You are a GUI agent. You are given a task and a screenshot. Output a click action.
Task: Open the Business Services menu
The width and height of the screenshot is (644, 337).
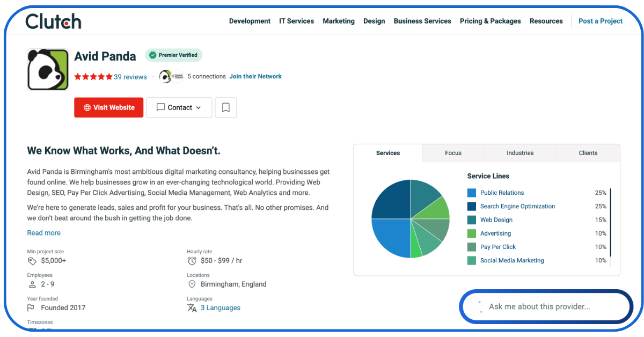422,21
